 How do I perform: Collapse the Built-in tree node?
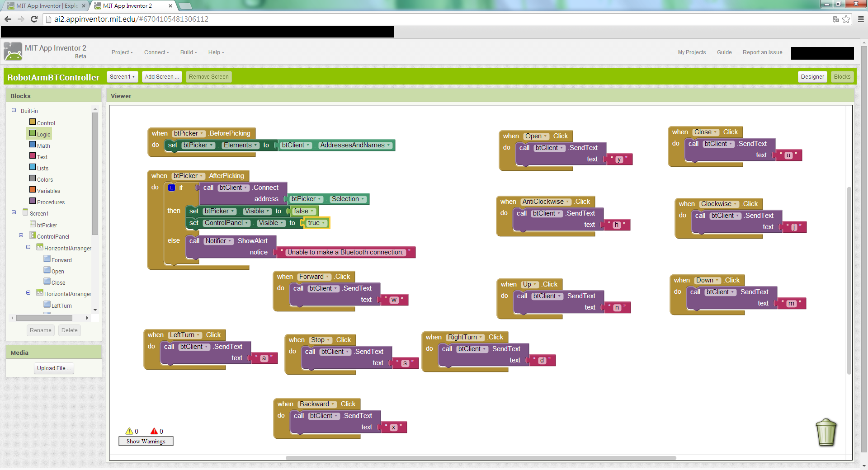click(14, 110)
